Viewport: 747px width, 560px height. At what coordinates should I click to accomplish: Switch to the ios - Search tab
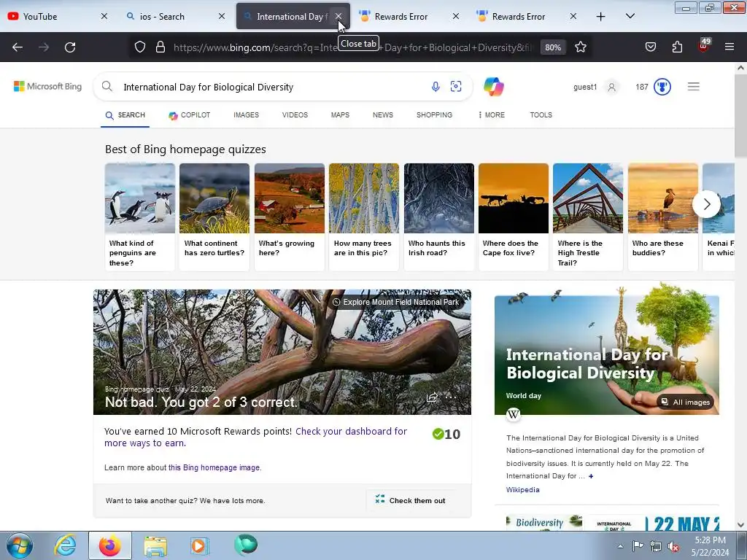pyautogui.click(x=170, y=16)
